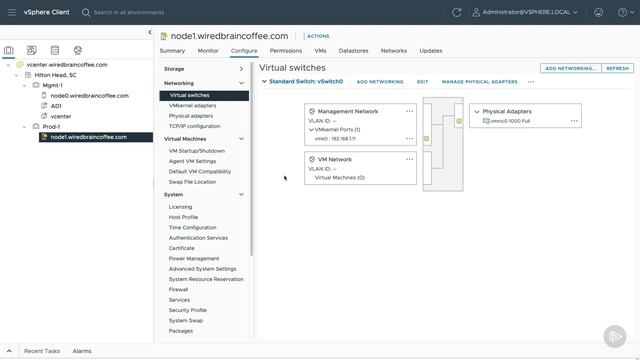Image resolution: width=640 pixels, height=360 pixels.
Task: Open Security Profile settings
Action: coord(188,310)
